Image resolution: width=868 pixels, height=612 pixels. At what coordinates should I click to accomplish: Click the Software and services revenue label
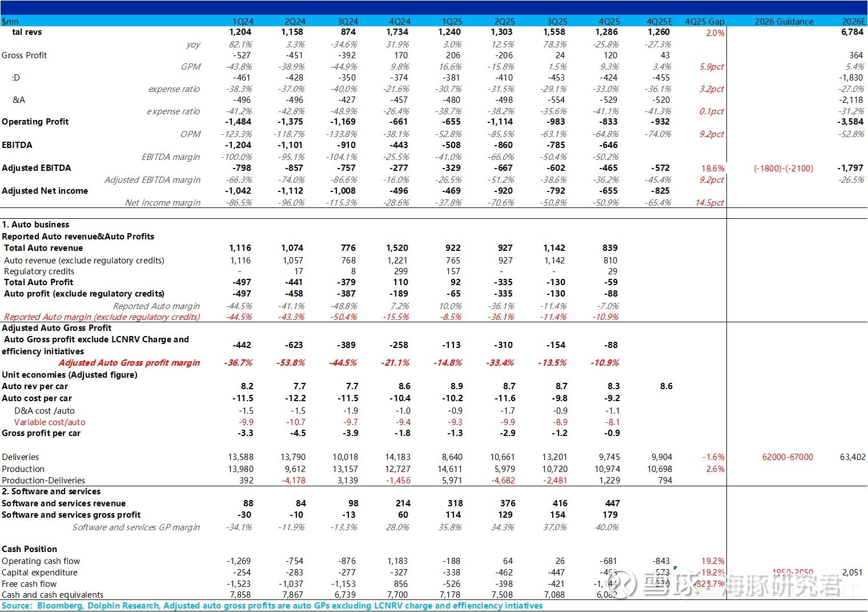[64, 503]
